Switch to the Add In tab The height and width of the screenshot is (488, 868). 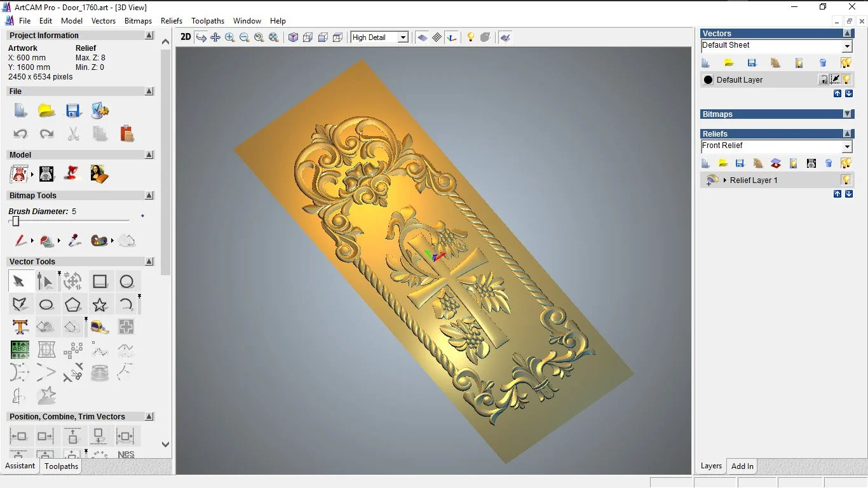tap(742, 466)
